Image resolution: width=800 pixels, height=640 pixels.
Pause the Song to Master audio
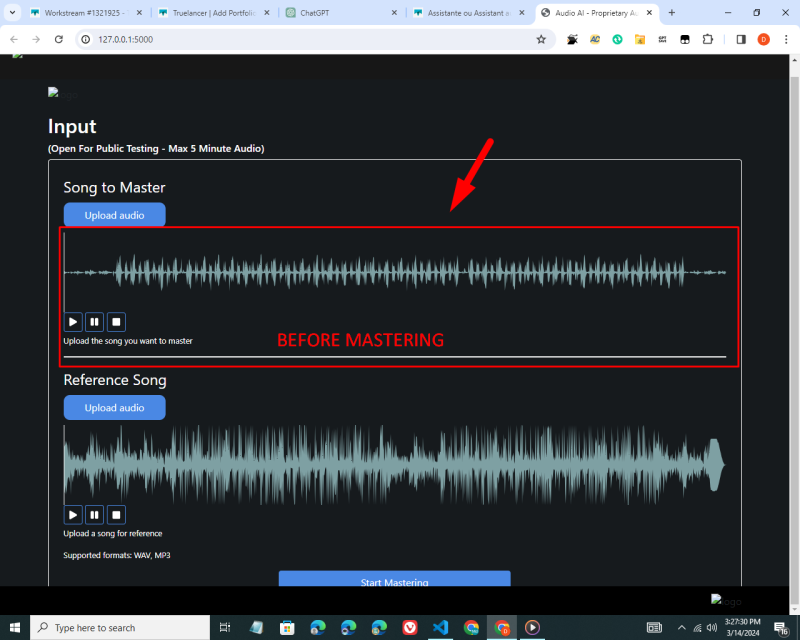coord(94,322)
